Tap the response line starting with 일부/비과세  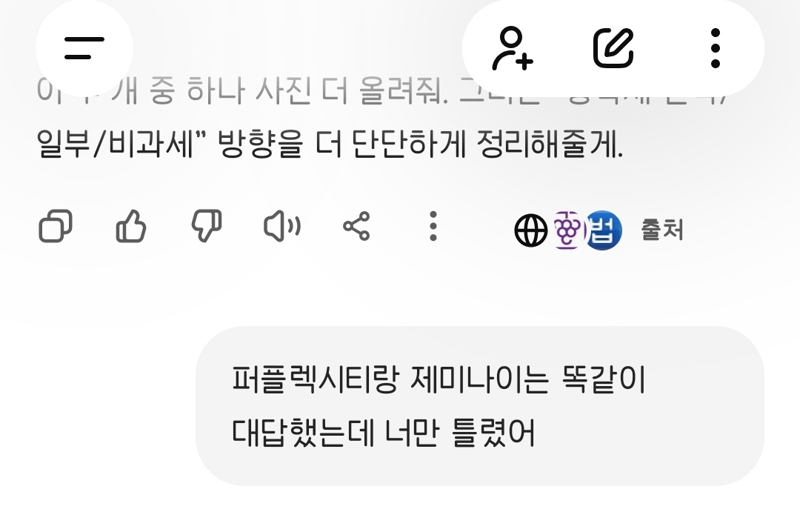tap(330, 144)
